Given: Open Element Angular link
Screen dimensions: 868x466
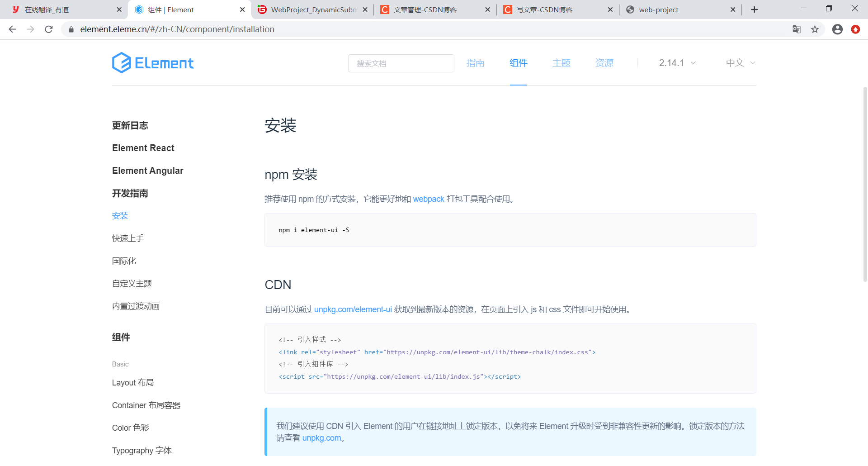Looking at the screenshot, I should point(148,171).
